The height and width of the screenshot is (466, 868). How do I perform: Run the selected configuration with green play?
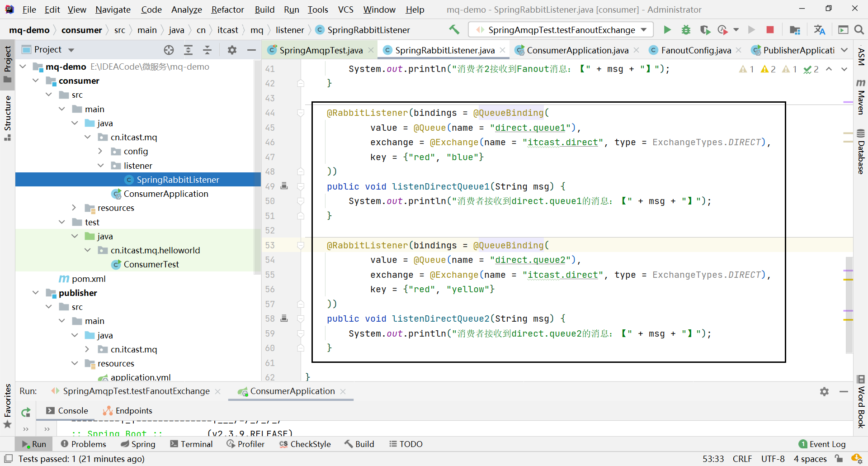pos(667,30)
